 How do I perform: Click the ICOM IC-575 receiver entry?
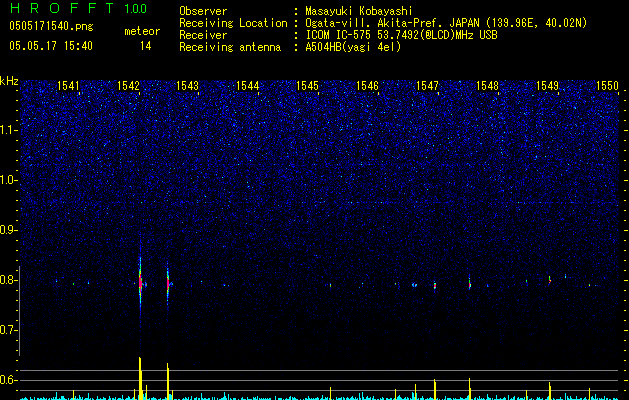coord(401,35)
